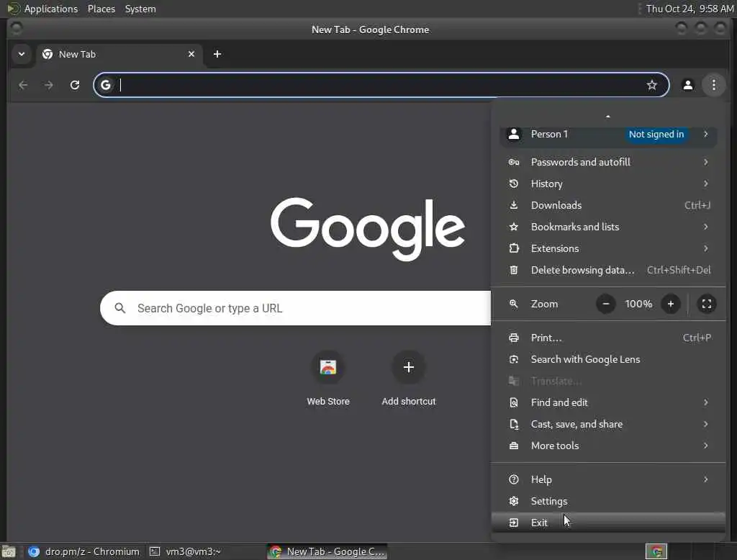Click the Web Store shortcut icon
Image resolution: width=737 pixels, height=560 pixels.
328,367
